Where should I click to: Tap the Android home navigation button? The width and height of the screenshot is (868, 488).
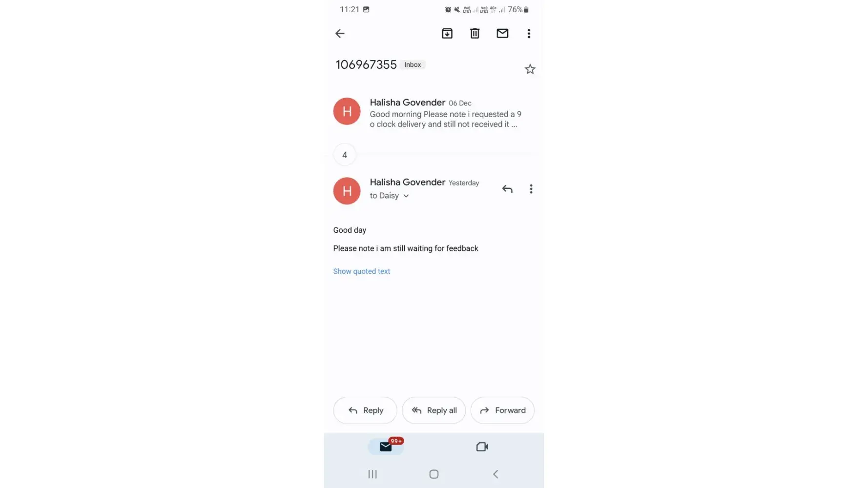click(x=434, y=474)
